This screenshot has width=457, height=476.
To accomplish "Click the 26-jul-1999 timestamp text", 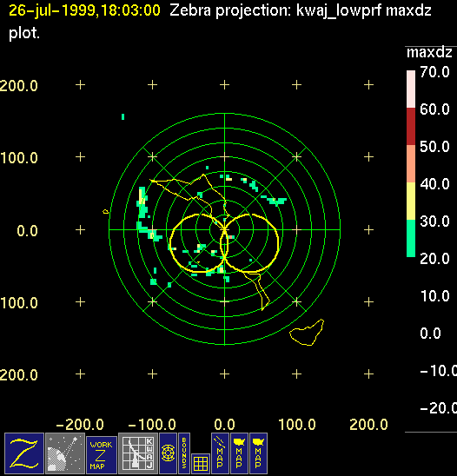I will (x=84, y=10).
